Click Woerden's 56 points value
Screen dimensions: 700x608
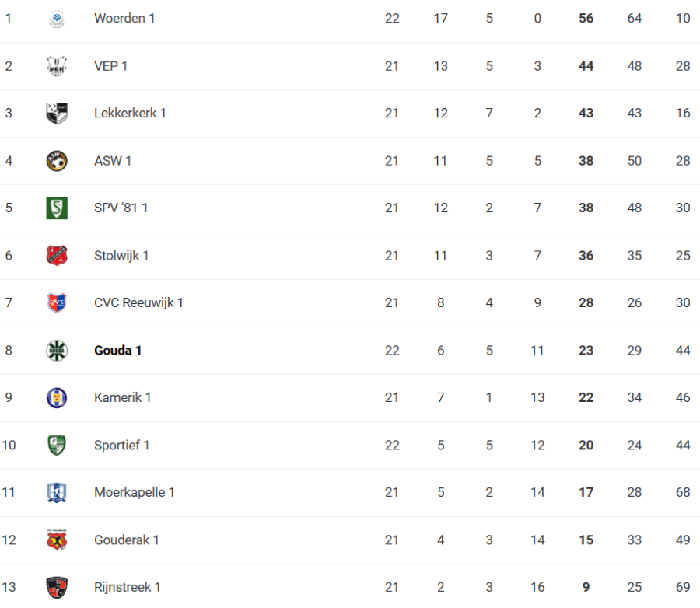coord(586,19)
